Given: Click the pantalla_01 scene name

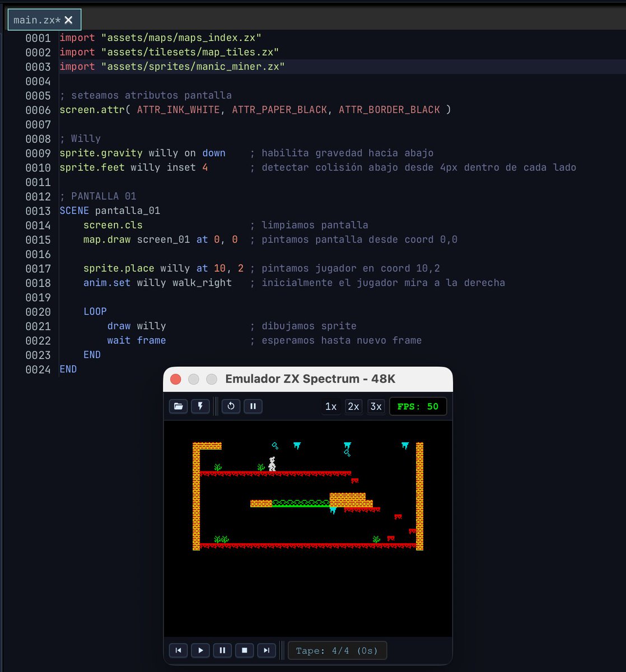Looking at the screenshot, I should (128, 211).
